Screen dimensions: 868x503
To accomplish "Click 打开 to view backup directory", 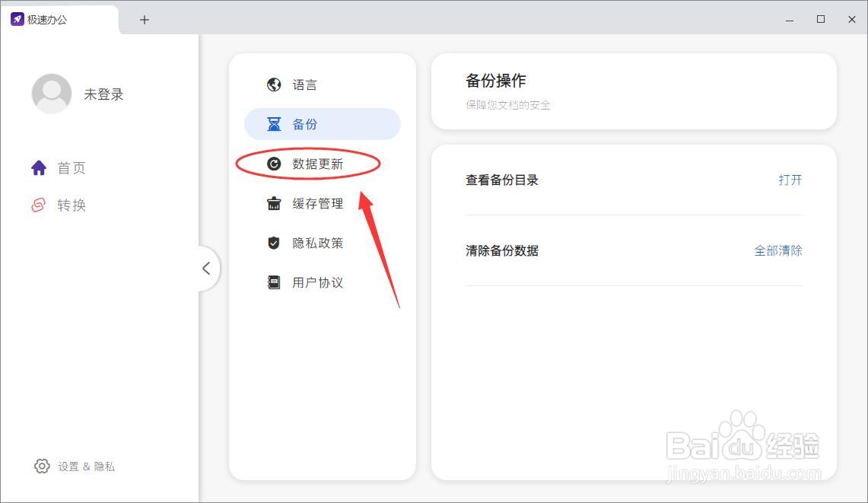I will [x=790, y=180].
